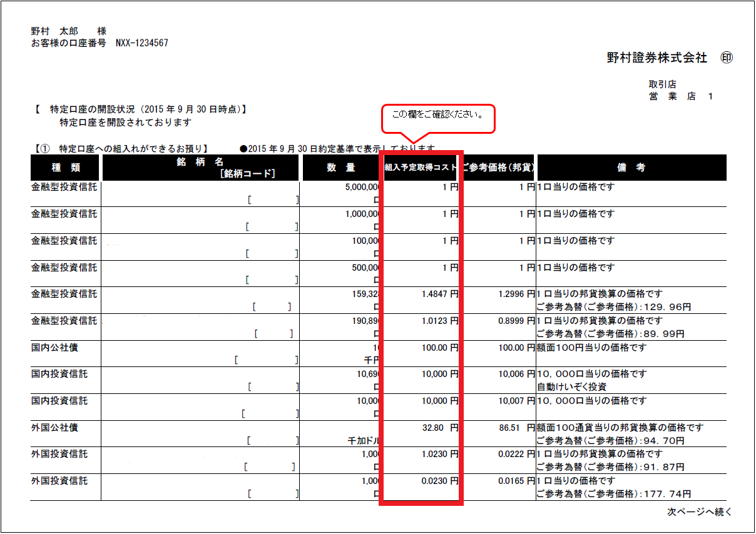
Task: Click the 数量 column header
Action: tap(341, 168)
